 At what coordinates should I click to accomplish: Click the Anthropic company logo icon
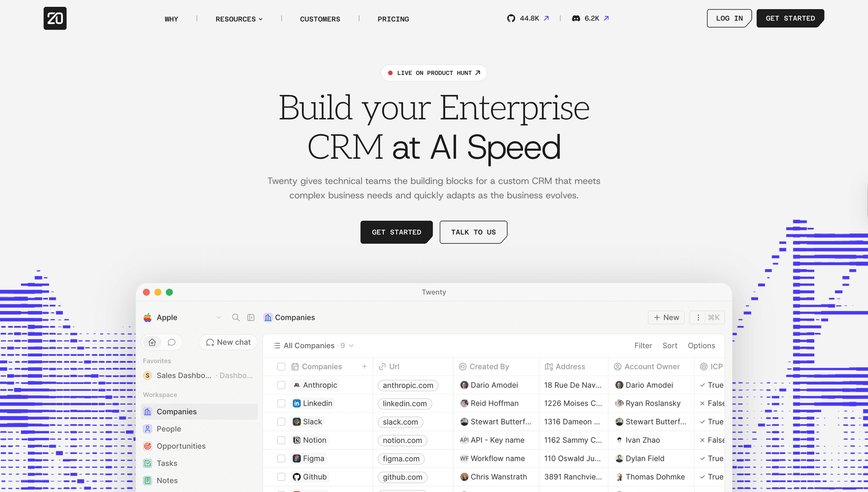297,385
